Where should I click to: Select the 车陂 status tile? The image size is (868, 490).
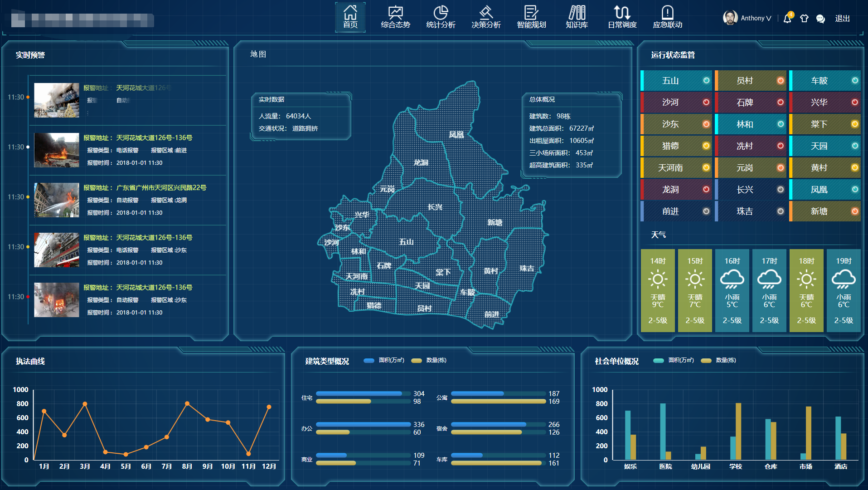pyautogui.click(x=825, y=80)
